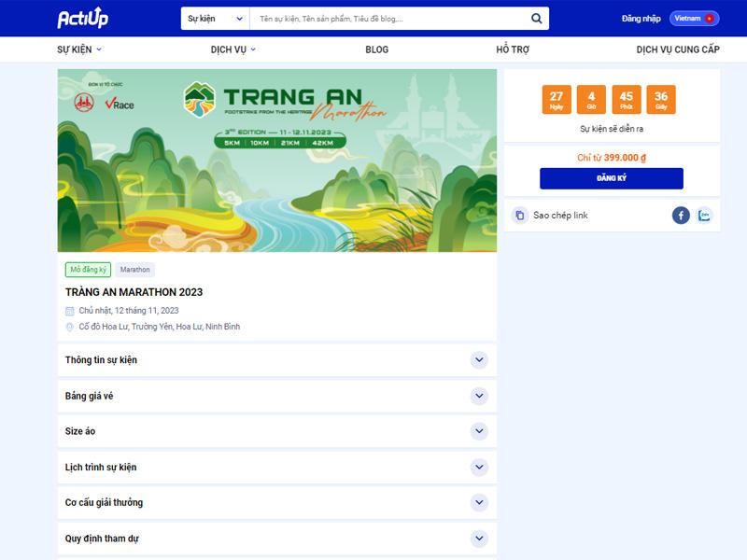Go to the BLOG page
This screenshot has width=747, height=560.
(x=376, y=49)
